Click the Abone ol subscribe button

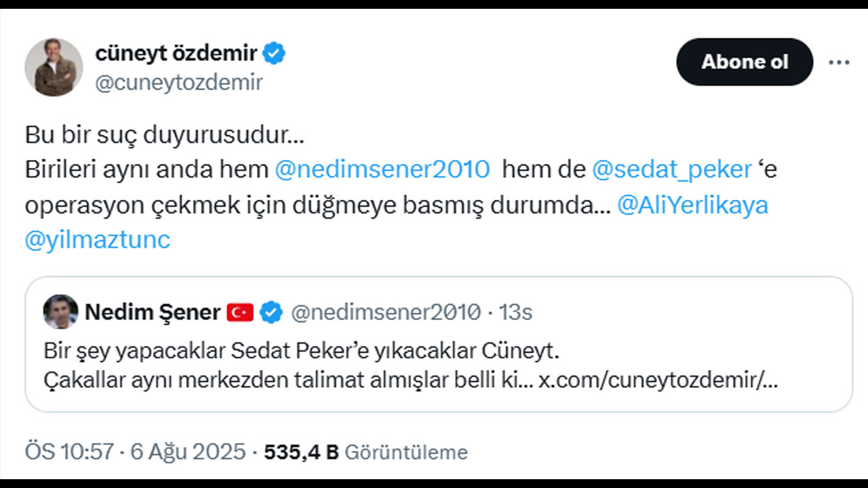(745, 62)
